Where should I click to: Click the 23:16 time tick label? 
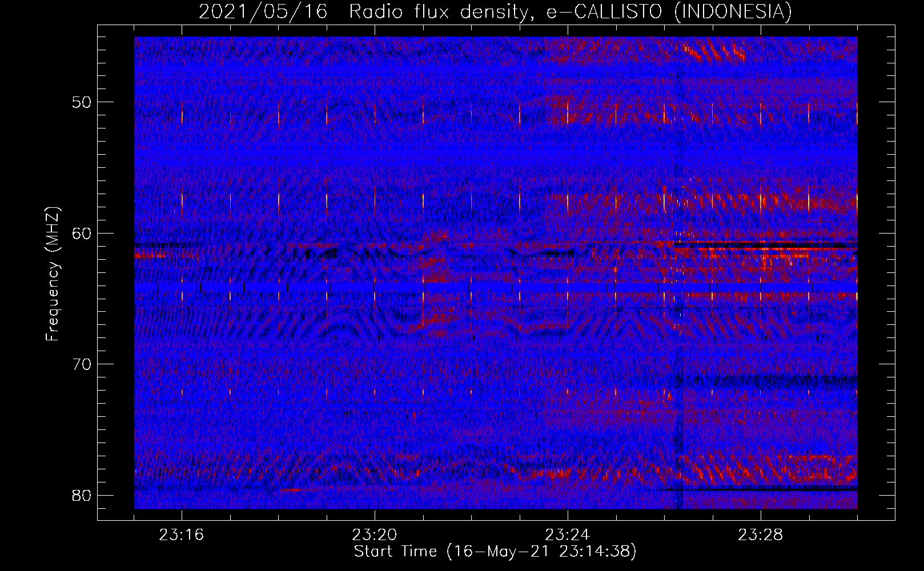pyautogui.click(x=182, y=535)
